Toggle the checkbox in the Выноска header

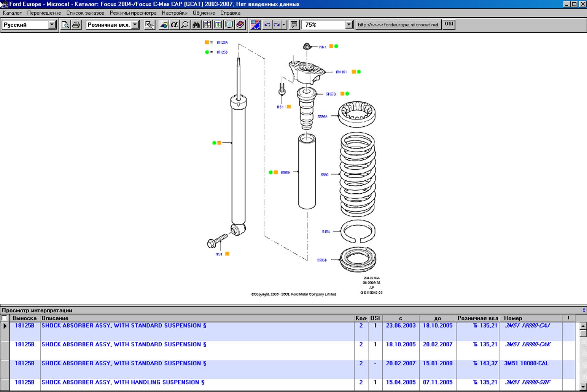coord(5,318)
